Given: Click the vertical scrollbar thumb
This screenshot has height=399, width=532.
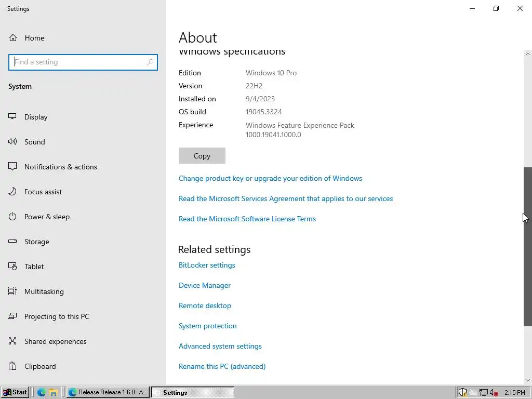Looking at the screenshot, I should point(528,247).
